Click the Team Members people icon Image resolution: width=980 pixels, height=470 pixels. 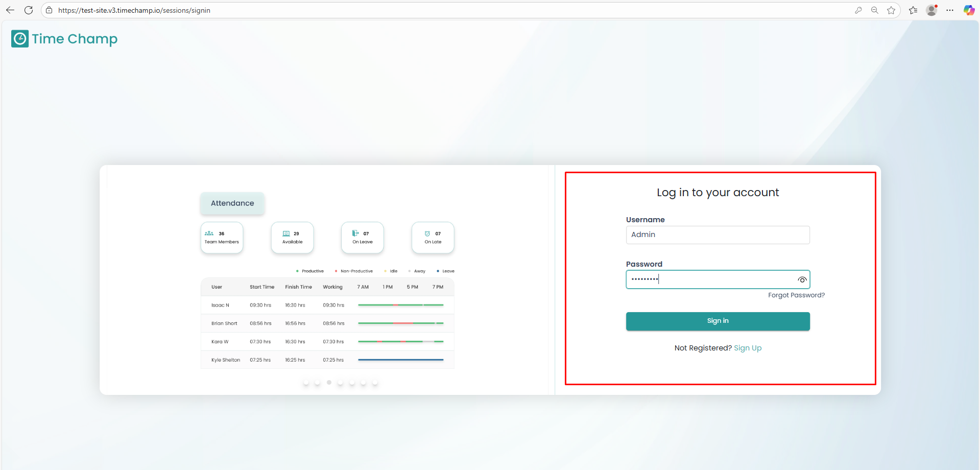[x=209, y=233]
